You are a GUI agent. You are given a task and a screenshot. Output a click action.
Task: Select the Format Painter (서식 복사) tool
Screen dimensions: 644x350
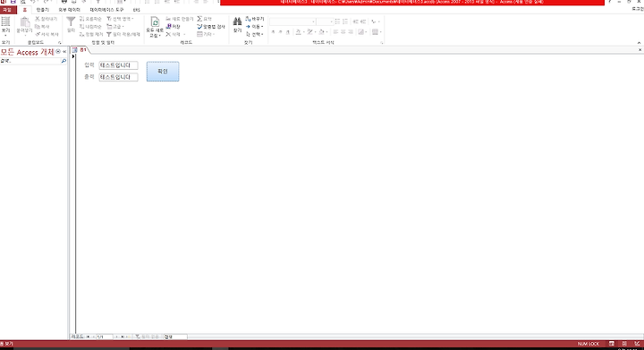(47, 35)
